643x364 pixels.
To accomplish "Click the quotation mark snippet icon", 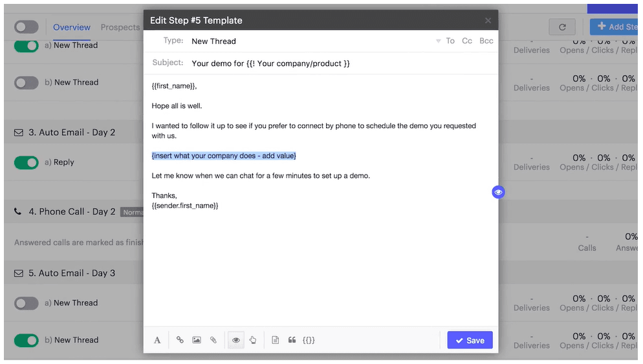I will click(x=292, y=340).
